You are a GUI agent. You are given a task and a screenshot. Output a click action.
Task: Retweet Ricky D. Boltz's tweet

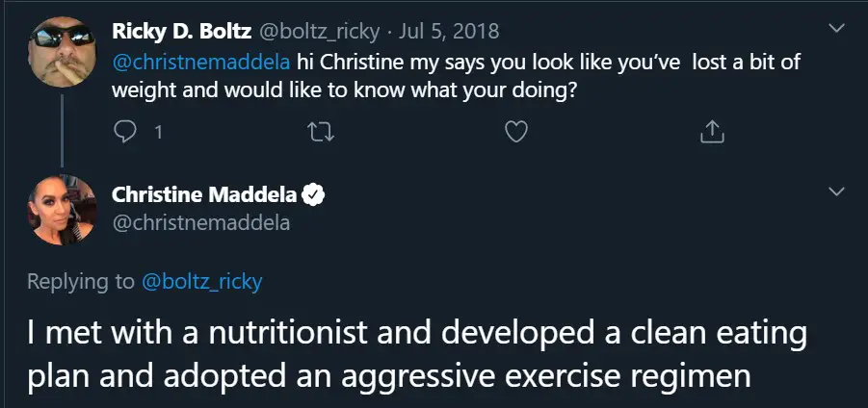pos(321,132)
